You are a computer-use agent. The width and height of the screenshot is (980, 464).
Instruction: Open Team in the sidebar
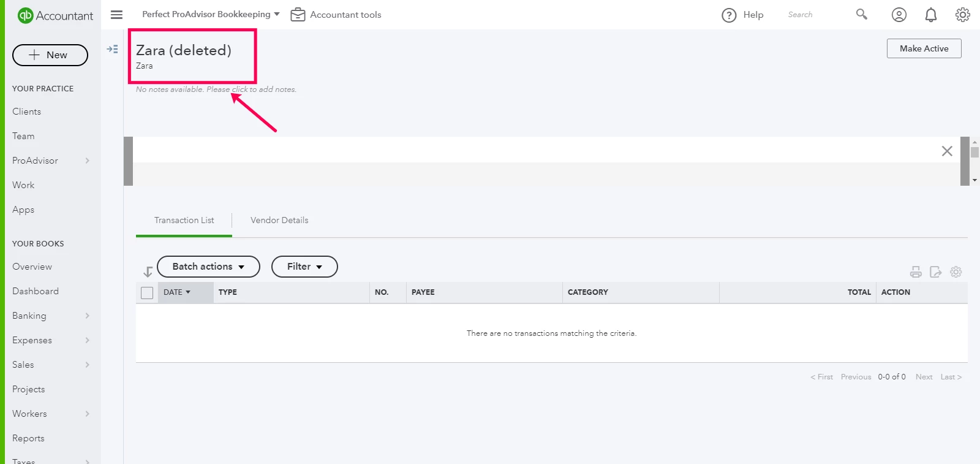tap(23, 136)
